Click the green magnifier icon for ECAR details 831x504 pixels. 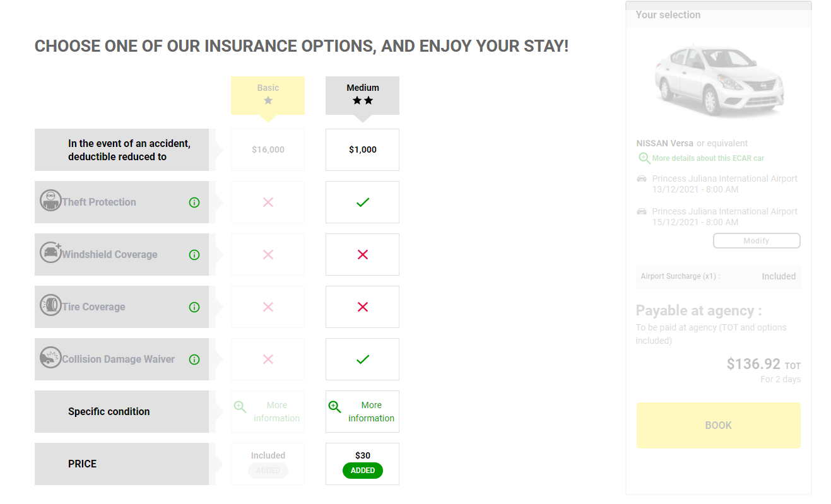click(x=644, y=158)
